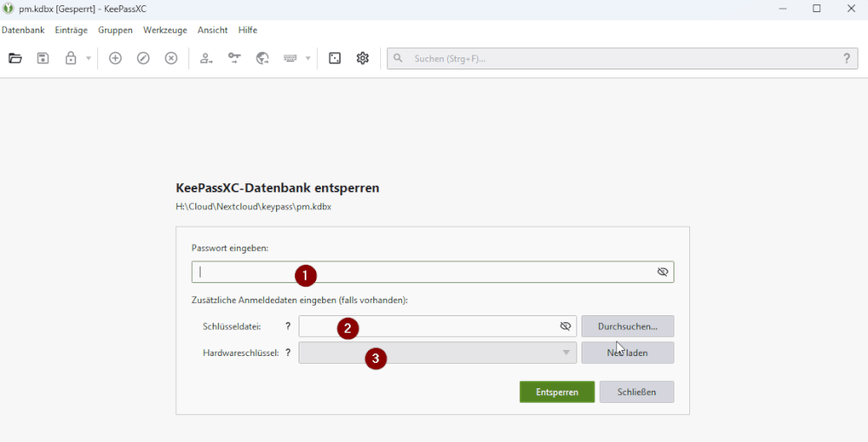Screen dimensions: 868x442
Task: Open Schlüsseldatei help question mark
Action: pyautogui.click(x=288, y=327)
